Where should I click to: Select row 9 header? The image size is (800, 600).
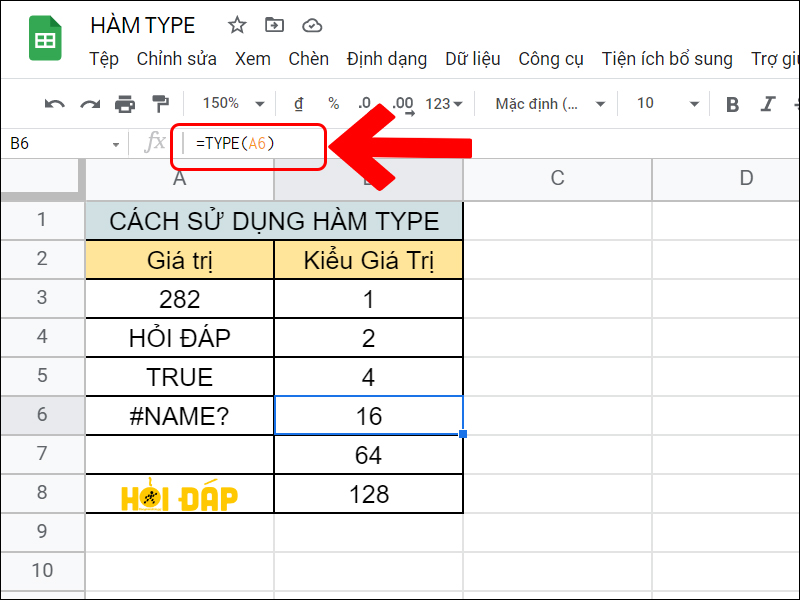click(42, 532)
